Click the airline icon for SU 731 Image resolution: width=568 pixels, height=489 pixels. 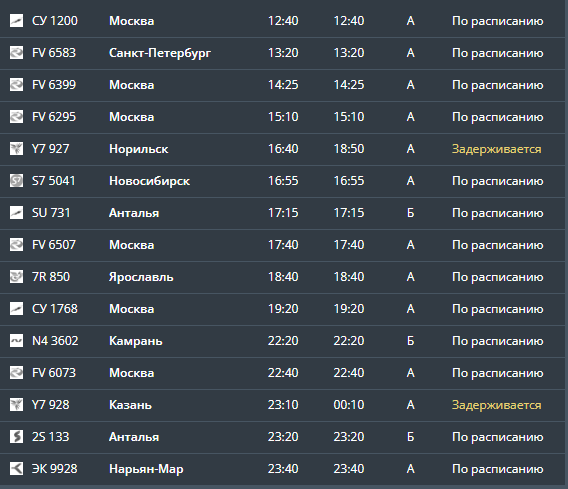tap(16, 213)
